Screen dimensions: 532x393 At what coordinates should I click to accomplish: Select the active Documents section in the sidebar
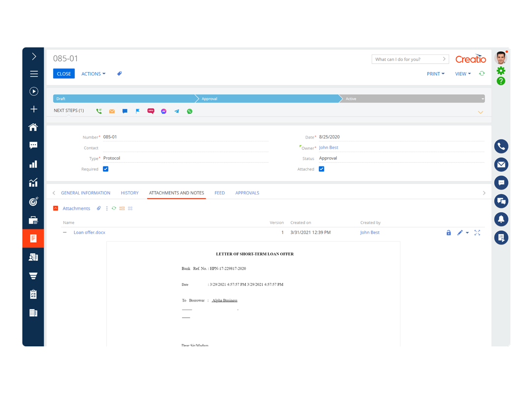point(33,238)
